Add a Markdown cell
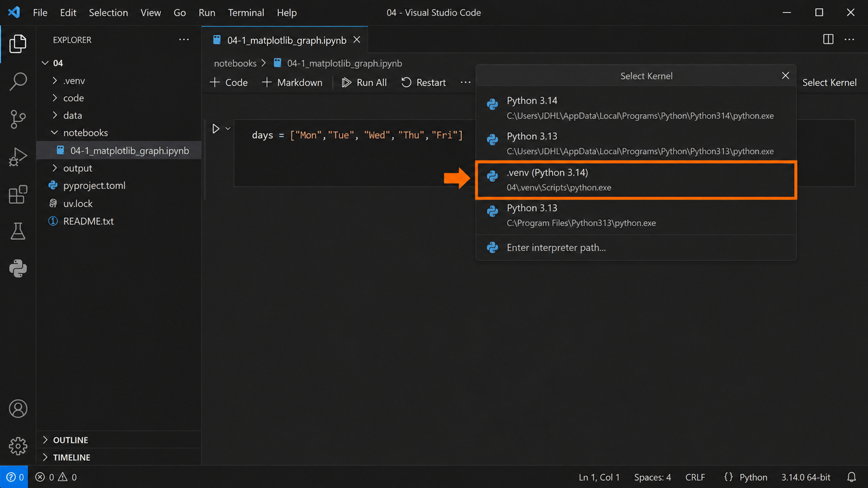The width and height of the screenshot is (868, 488). click(292, 82)
